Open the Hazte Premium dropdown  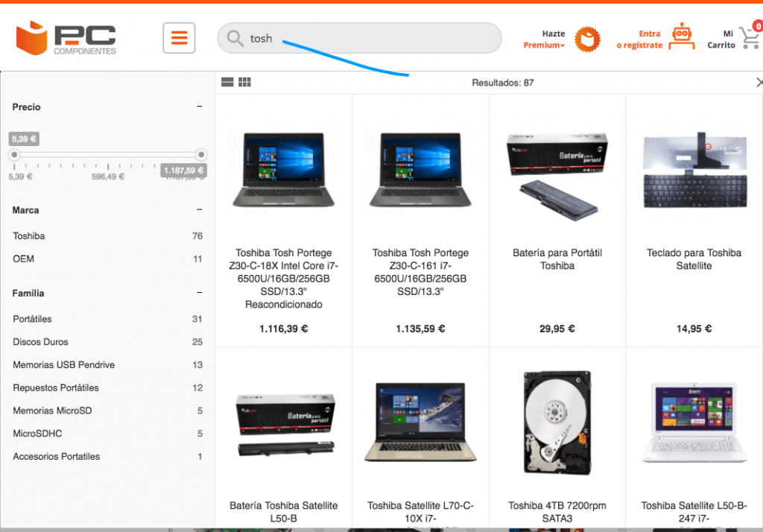(544, 39)
